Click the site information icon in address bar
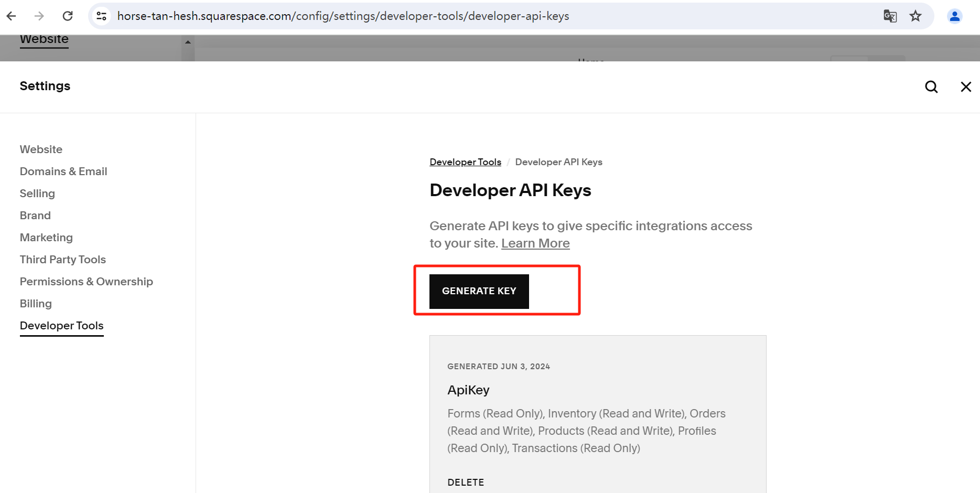 (x=101, y=16)
